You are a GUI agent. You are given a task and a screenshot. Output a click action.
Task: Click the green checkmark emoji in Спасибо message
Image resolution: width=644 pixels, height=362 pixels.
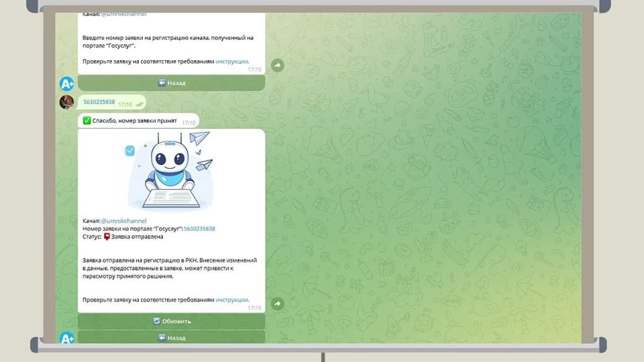click(87, 121)
